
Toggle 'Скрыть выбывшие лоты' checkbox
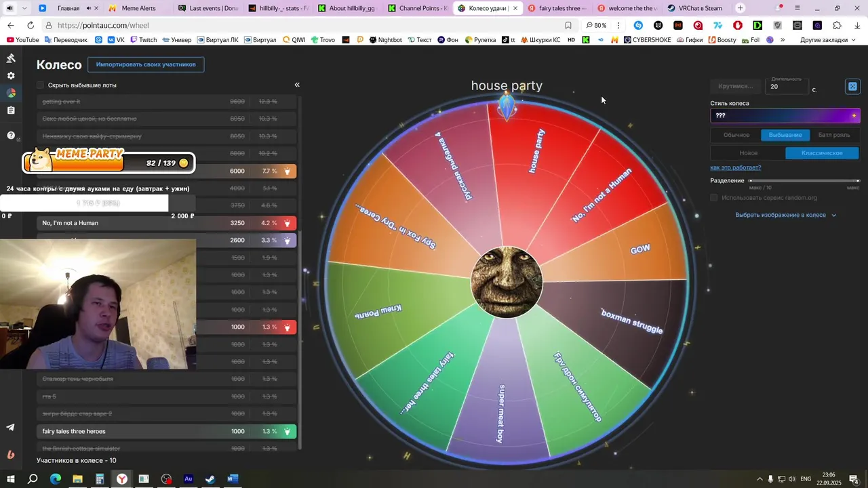[40, 85]
